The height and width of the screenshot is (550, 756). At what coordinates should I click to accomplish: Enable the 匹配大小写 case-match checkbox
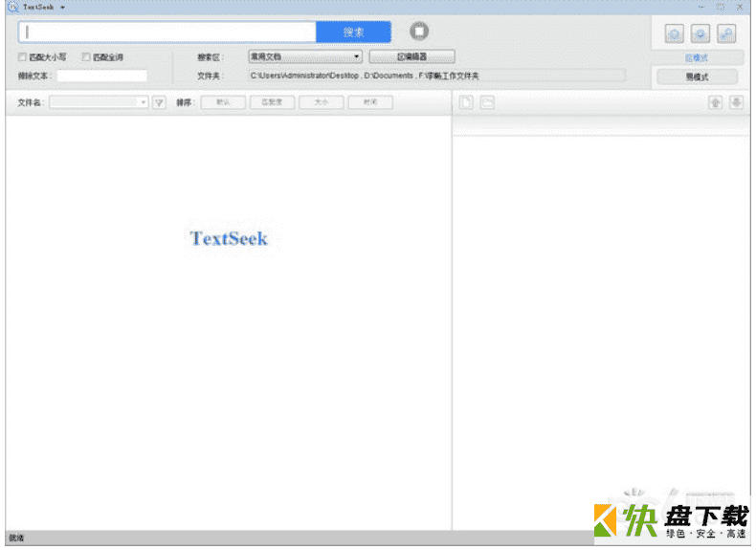(22, 57)
